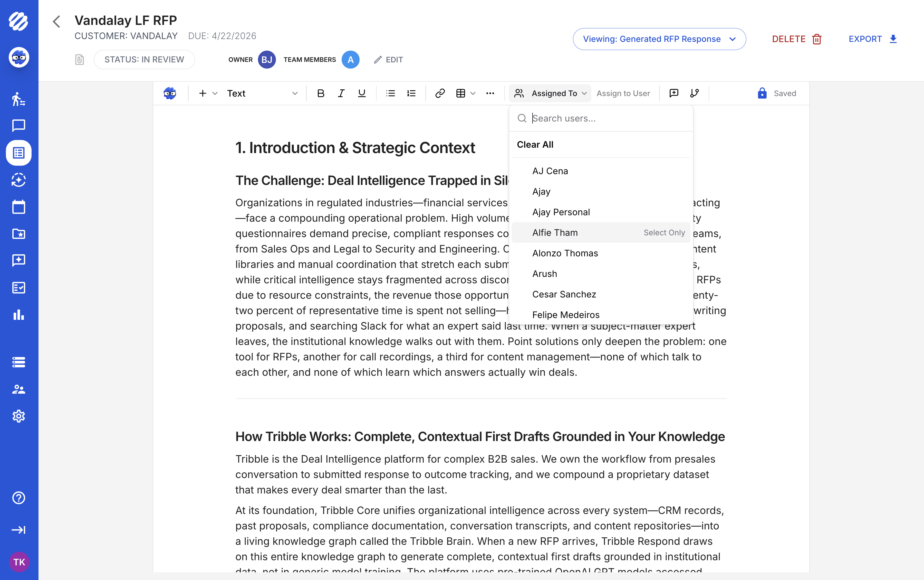Click the blue lock icon beside Saved
The image size is (924, 580).
[x=762, y=93]
